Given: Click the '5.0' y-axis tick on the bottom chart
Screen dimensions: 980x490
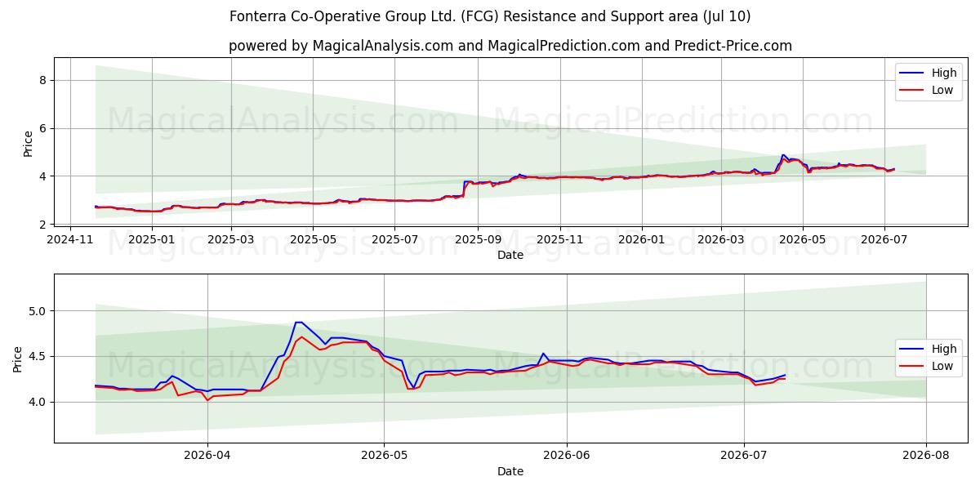Looking at the screenshot, I should point(38,311).
